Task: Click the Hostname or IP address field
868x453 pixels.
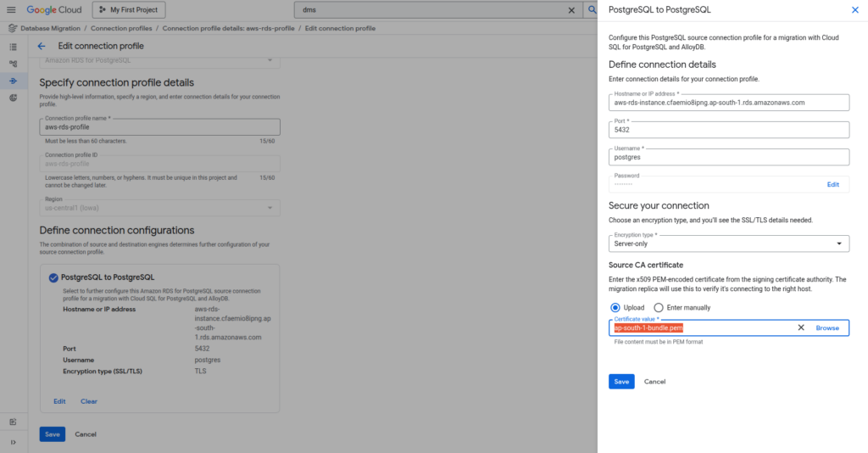Action: tap(729, 103)
